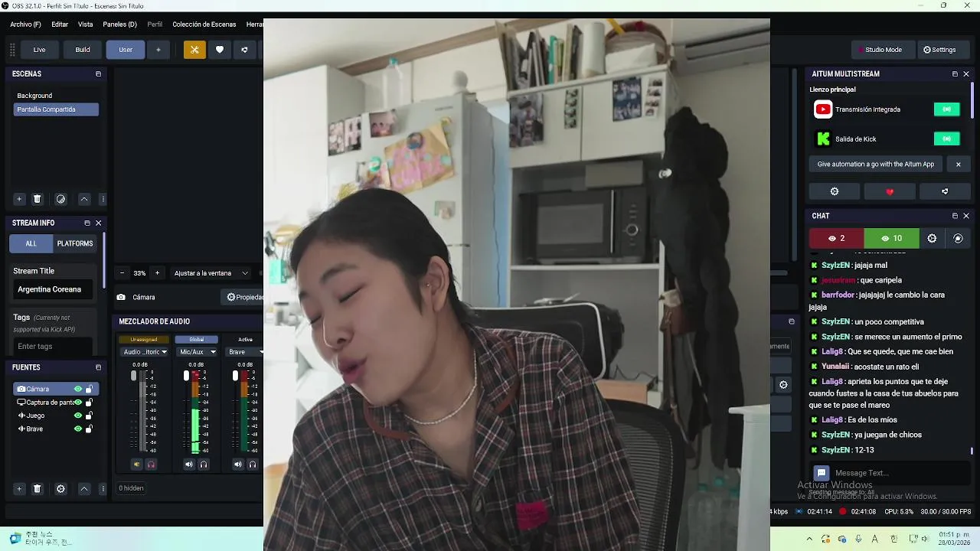Toggle visibility of Captura de pantalla source
The height and width of the screenshot is (551, 980).
click(77, 403)
